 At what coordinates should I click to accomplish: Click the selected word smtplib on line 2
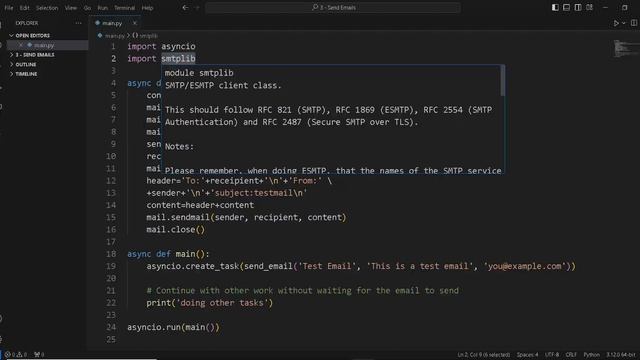tap(178, 59)
